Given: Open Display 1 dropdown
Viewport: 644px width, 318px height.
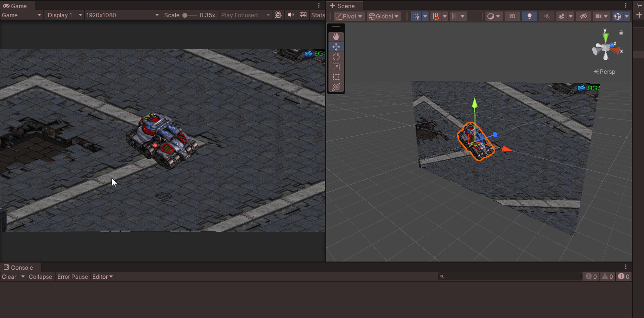Looking at the screenshot, I should (65, 15).
